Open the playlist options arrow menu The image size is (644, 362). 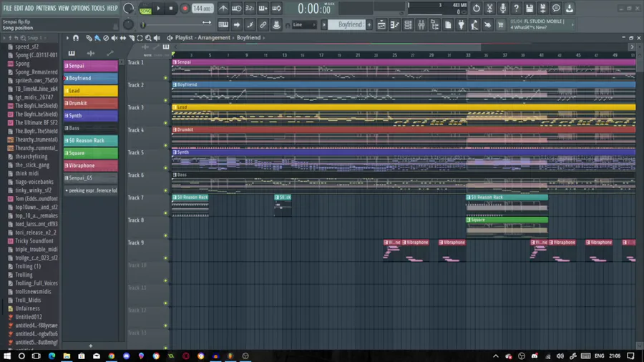click(x=67, y=38)
